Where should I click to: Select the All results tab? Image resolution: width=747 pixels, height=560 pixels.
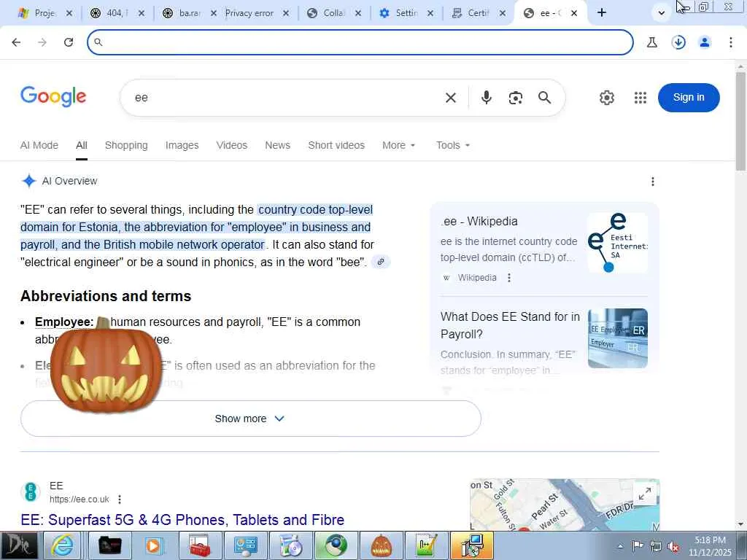pyautogui.click(x=82, y=145)
